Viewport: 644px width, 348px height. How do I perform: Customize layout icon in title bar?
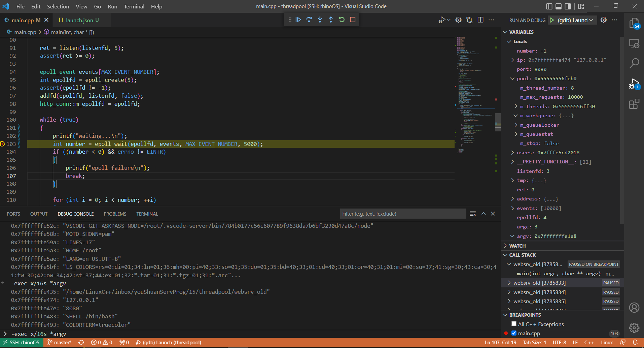[x=581, y=6]
